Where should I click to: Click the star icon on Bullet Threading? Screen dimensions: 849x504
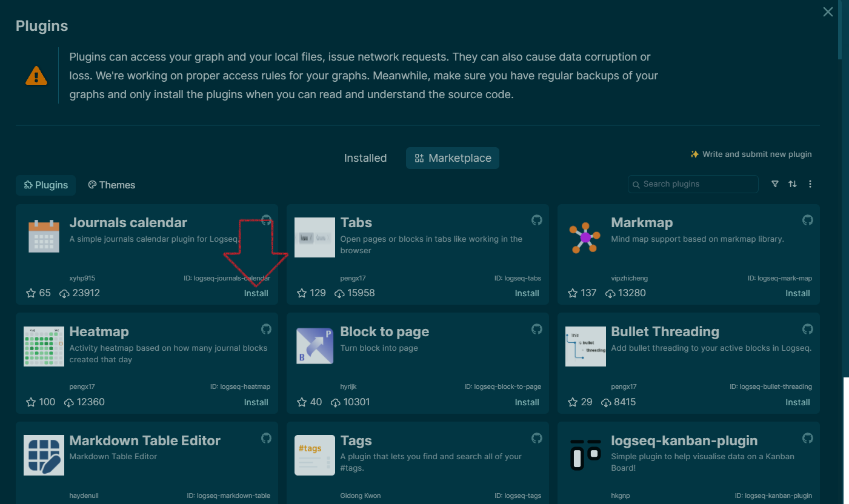pyautogui.click(x=573, y=402)
